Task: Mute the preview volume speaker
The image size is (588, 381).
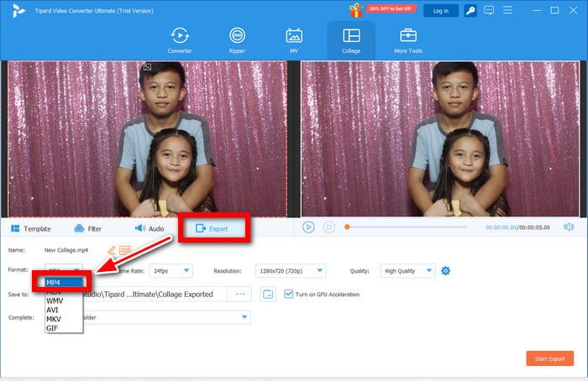Action: click(569, 227)
